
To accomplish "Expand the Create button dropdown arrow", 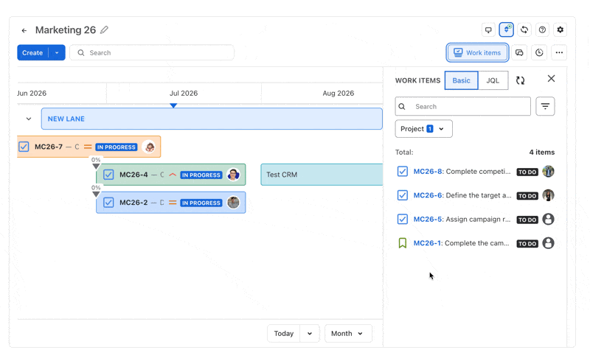I will click(57, 52).
